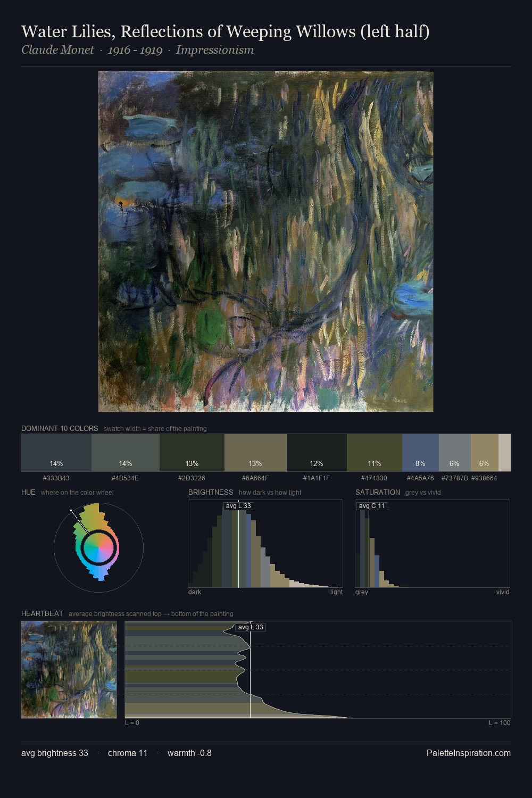Click the hue color wheel center
The width and height of the screenshot is (532, 798).
pos(98,548)
